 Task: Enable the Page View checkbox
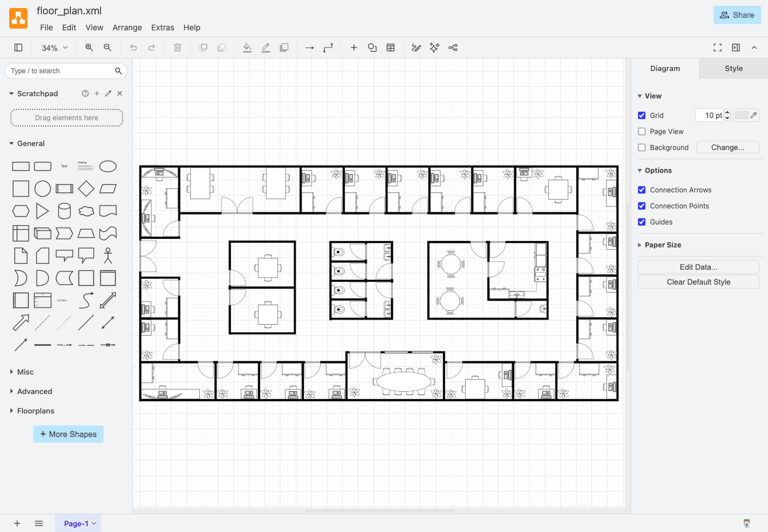click(x=642, y=131)
